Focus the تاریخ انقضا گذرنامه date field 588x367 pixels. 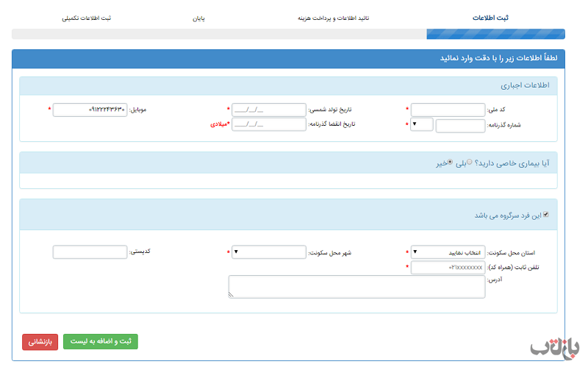point(268,124)
